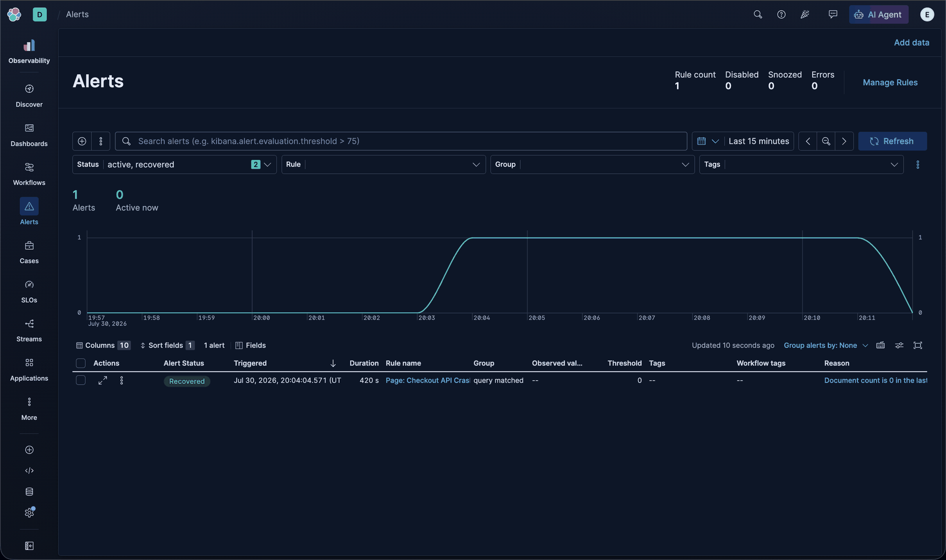Click the plus circle icon in sidebar
The width and height of the screenshot is (946, 560).
tap(29, 450)
